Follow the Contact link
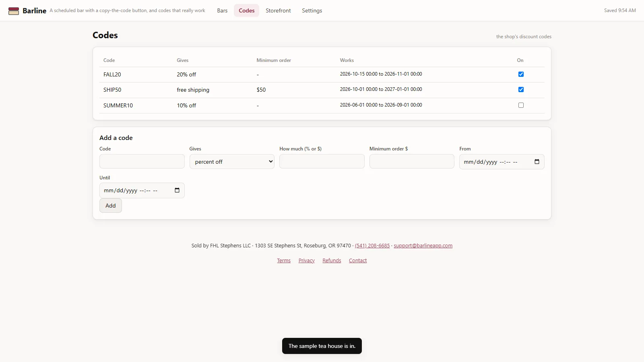Image resolution: width=644 pixels, height=362 pixels. 358,261
